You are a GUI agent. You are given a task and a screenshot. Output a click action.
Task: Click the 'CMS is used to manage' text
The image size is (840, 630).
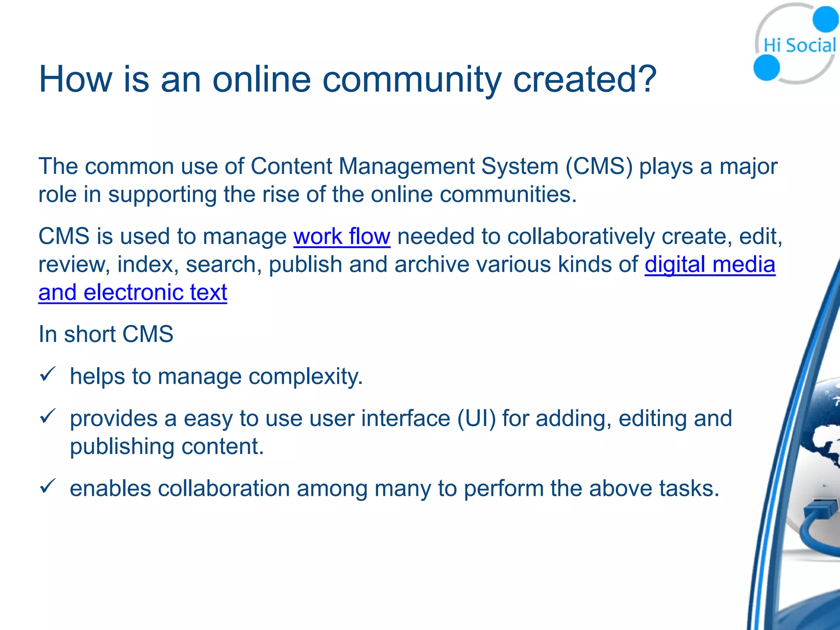click(162, 237)
